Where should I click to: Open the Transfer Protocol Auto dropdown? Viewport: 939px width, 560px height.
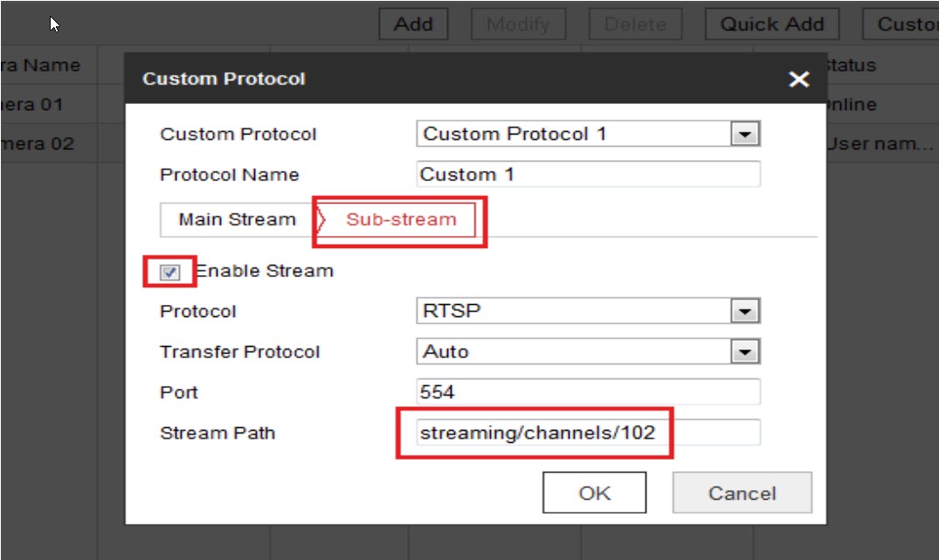tap(744, 352)
